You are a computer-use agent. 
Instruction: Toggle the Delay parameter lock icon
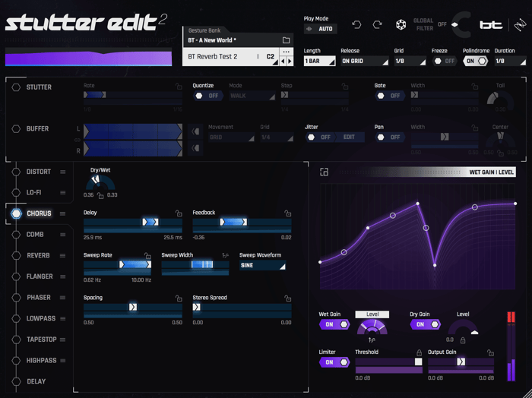(179, 213)
